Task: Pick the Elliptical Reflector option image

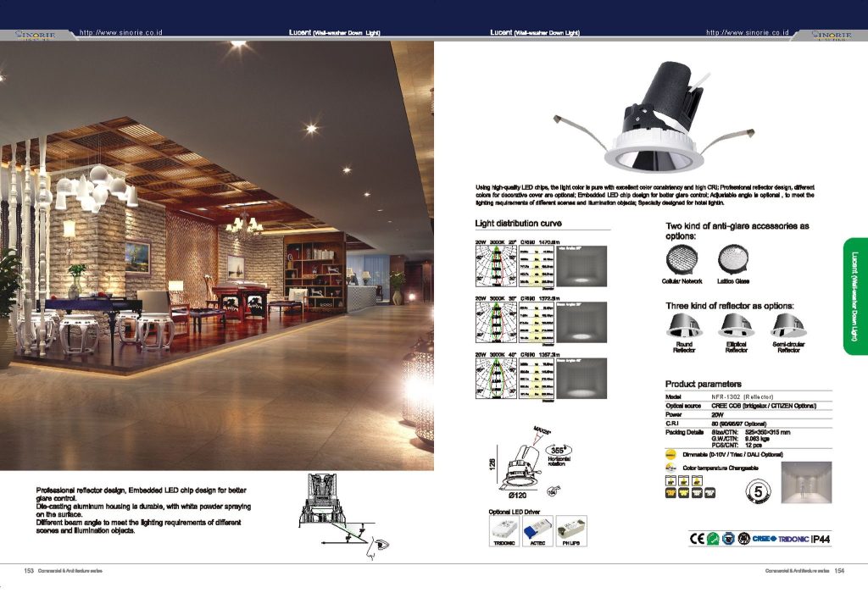Action: coord(736,325)
